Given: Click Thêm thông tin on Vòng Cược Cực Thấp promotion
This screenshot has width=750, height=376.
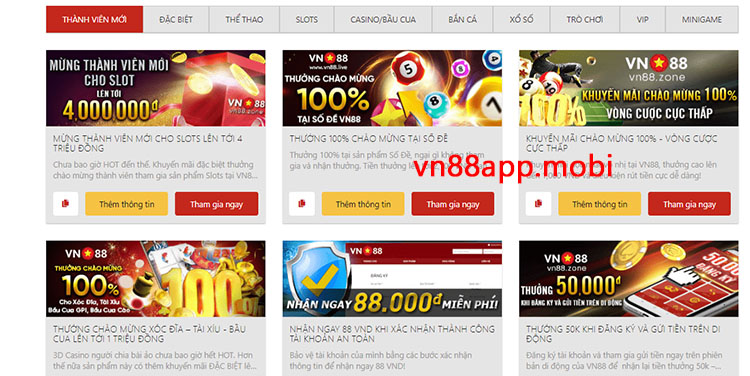Looking at the screenshot, I should click(600, 204).
